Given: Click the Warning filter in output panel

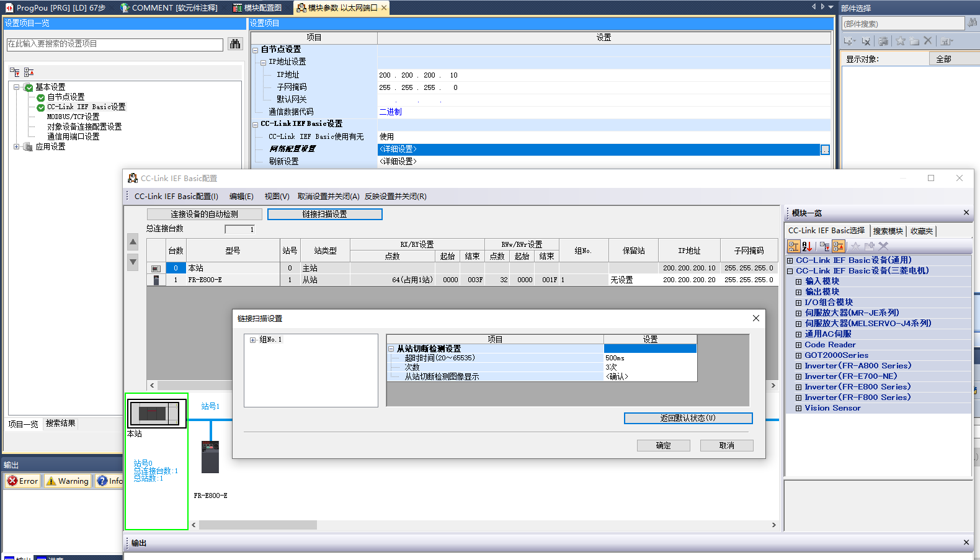Looking at the screenshot, I should pos(68,481).
